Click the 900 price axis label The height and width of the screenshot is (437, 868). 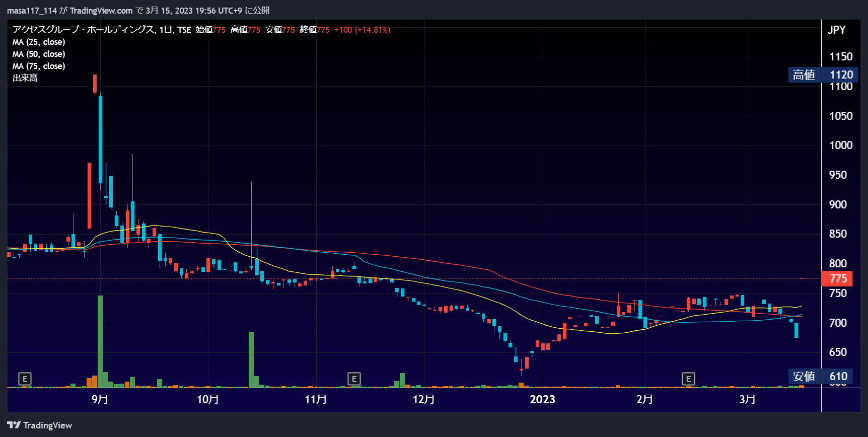tap(838, 204)
